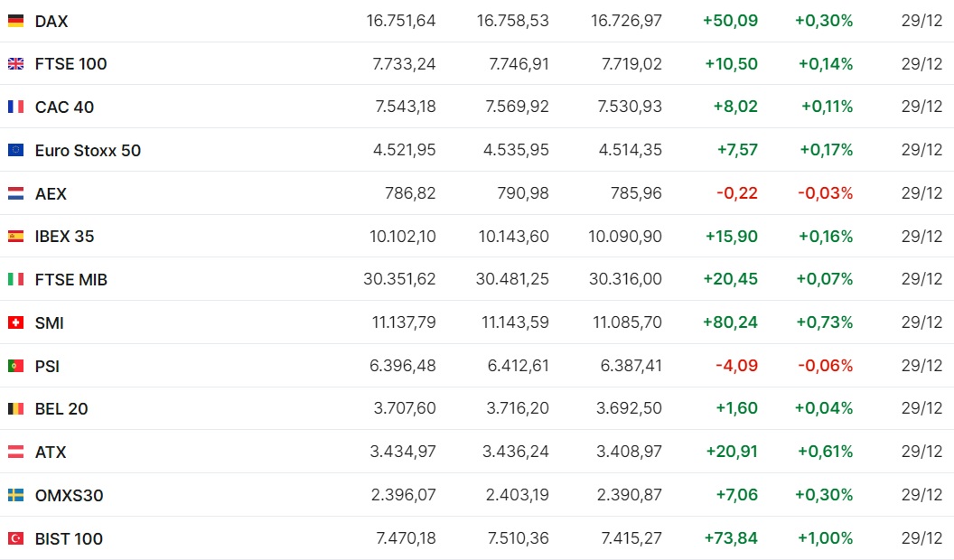Click the Swedish flag icon beside OMXS30
This screenshot has height=560, width=954.
pyautogui.click(x=15, y=495)
